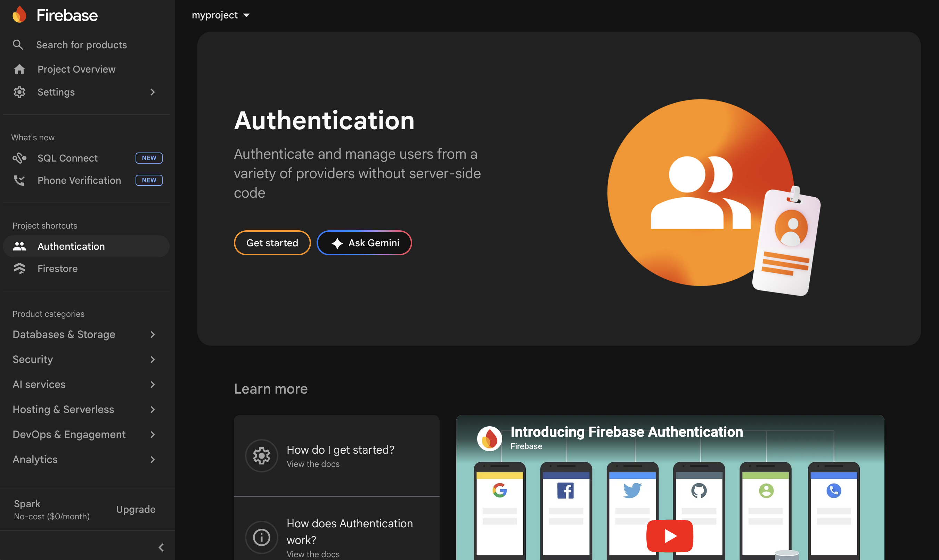The image size is (939, 560).
Task: Open How do I get started docs link
Action: tap(337, 456)
